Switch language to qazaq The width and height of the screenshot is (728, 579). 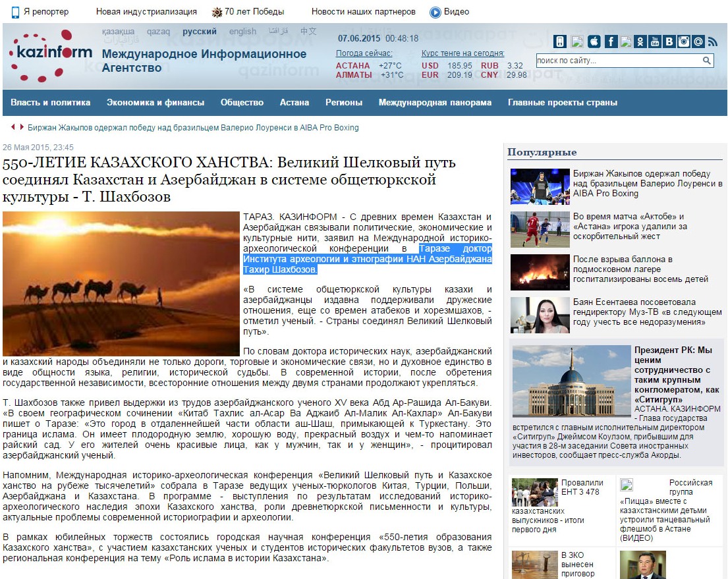pos(158,32)
